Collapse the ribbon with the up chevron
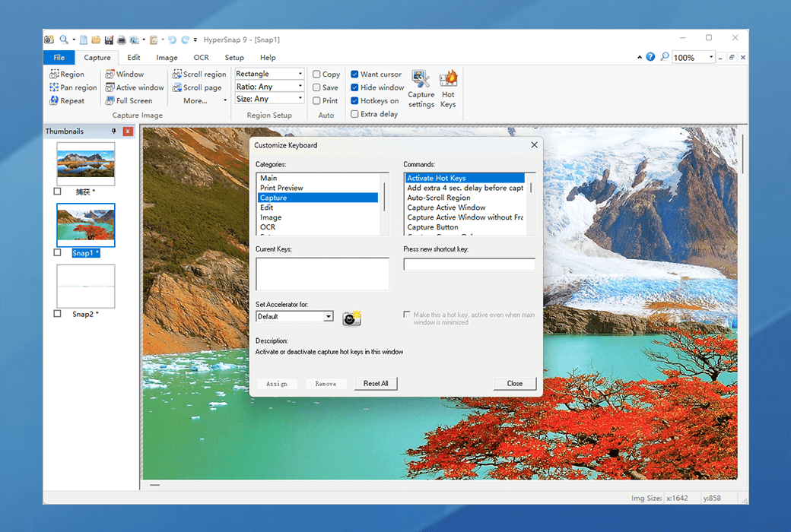Viewport: 791px width, 532px height. pos(640,57)
